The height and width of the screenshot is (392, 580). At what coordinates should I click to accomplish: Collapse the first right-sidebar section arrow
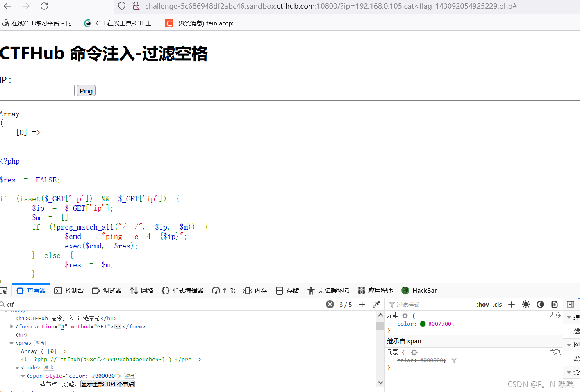pos(569,317)
